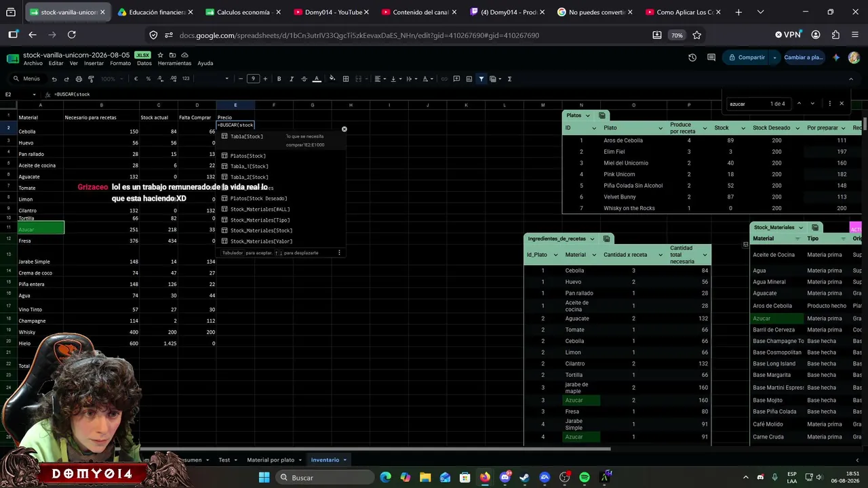Close the formula suggestions popup

point(344,129)
